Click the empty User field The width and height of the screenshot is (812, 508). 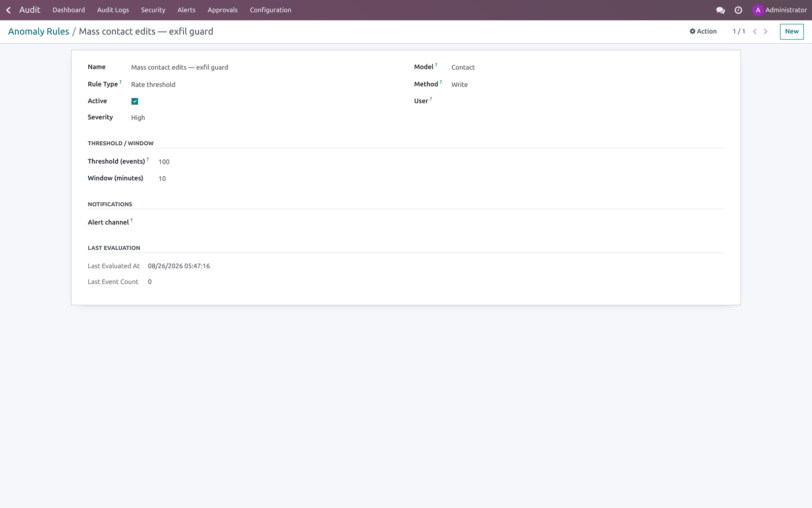587,101
